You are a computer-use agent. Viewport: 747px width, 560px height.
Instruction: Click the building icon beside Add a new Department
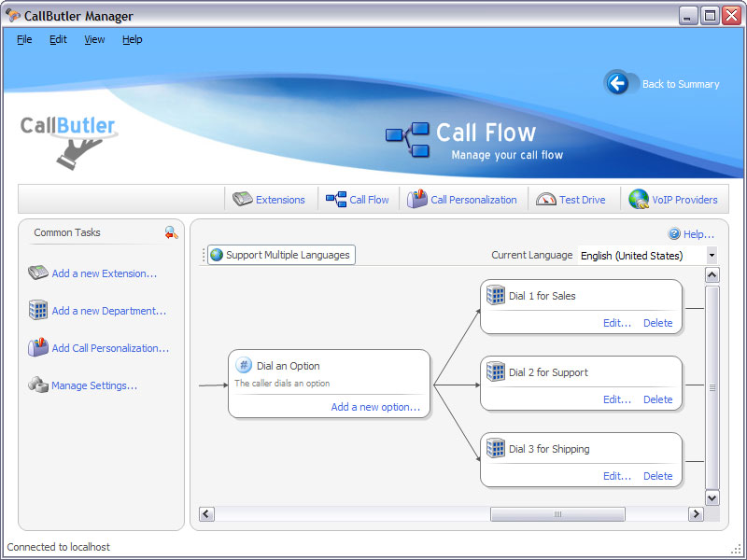click(38, 310)
